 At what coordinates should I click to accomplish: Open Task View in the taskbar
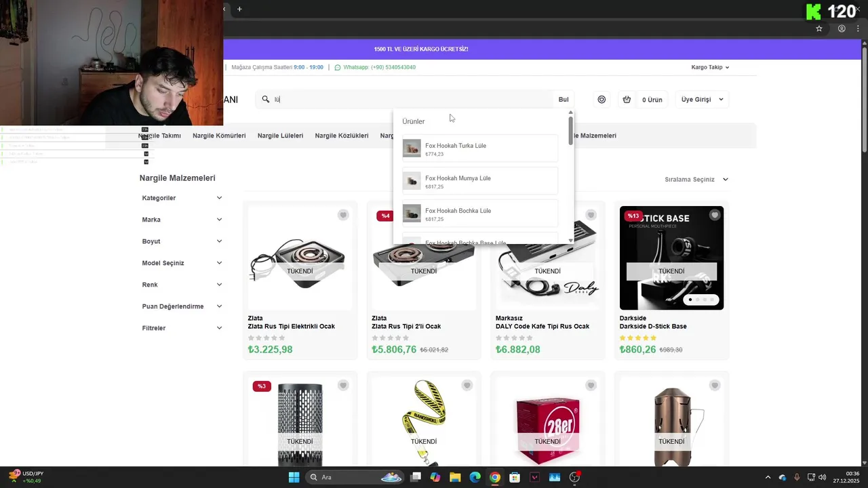point(416,477)
